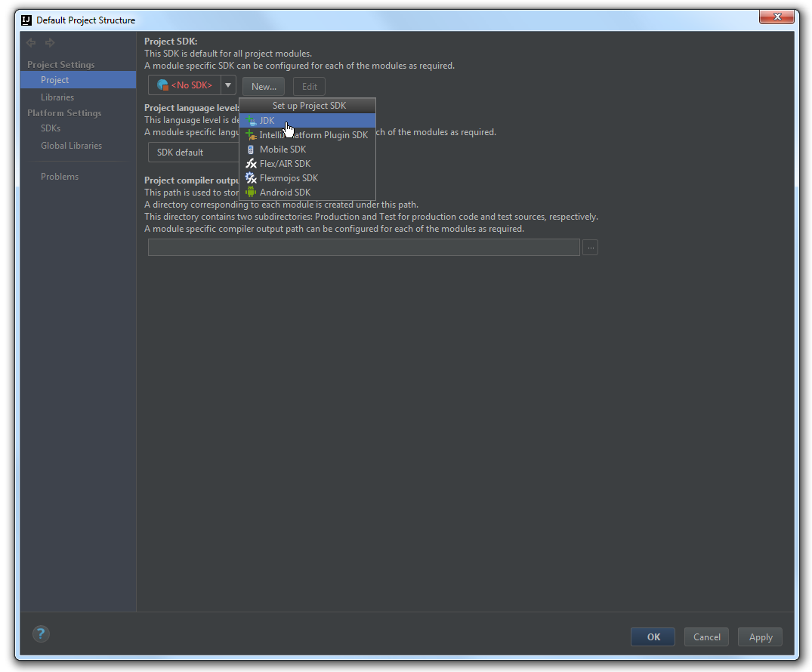Select Libraries in Project Settings
This screenshot has width=812, height=672.
(x=57, y=97)
